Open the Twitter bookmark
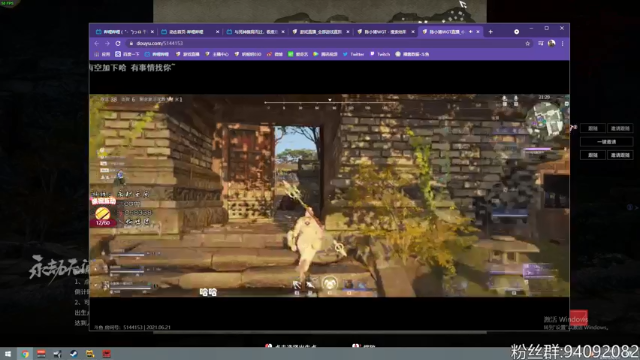The width and height of the screenshot is (640, 360). pos(353,54)
